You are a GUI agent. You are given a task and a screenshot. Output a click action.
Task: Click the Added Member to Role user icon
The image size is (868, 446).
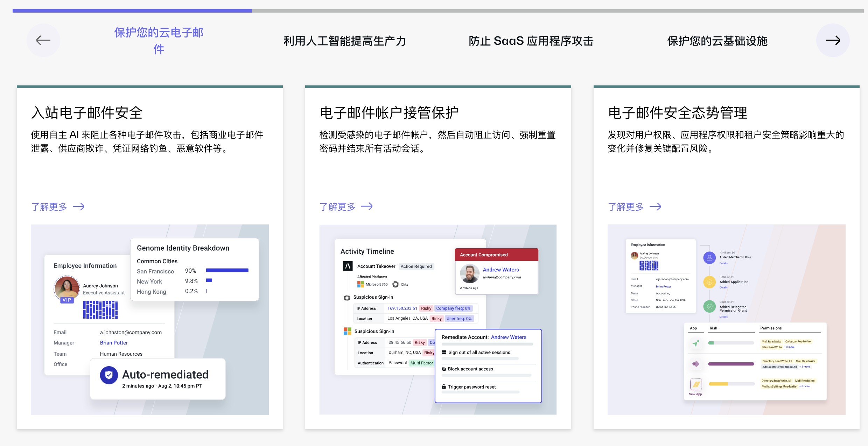click(709, 258)
